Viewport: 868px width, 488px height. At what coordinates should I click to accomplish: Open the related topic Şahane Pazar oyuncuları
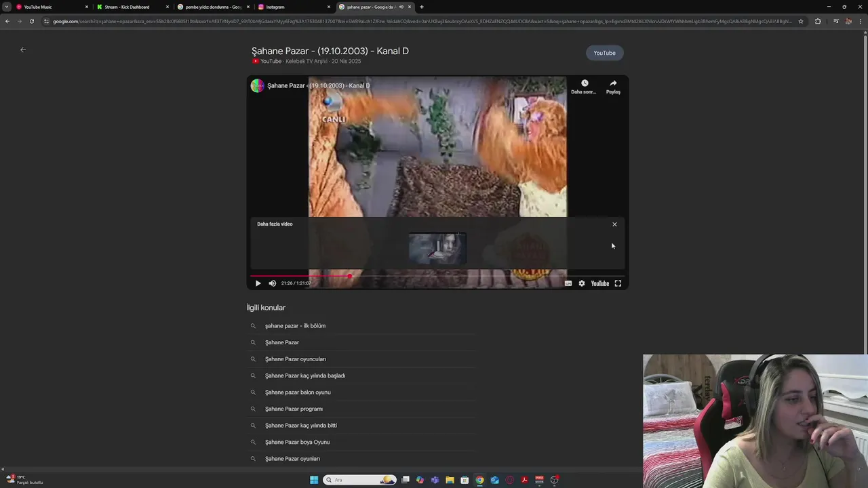(296, 359)
